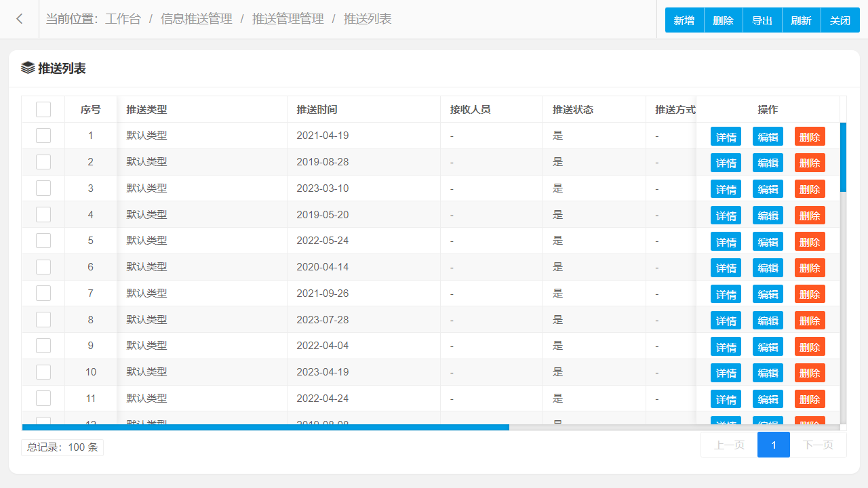The height and width of the screenshot is (488, 868).
Task: Click the 新增 toolbar button
Action: pos(684,20)
